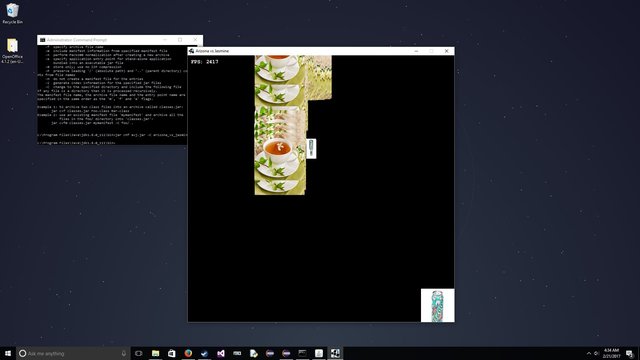This screenshot has width=640, height=360.
Task: Show hidden system tray icons chevron
Action: 589,353
